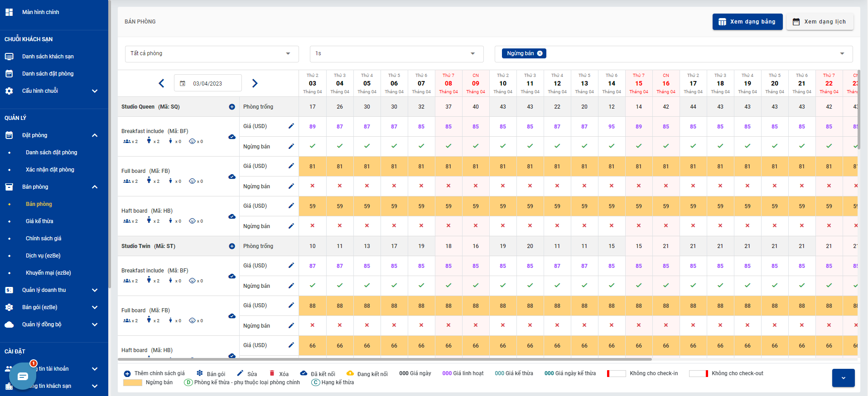This screenshot has height=396, width=868.
Task: Edit price for Studio Queen Breakfast include
Action: pyautogui.click(x=291, y=126)
